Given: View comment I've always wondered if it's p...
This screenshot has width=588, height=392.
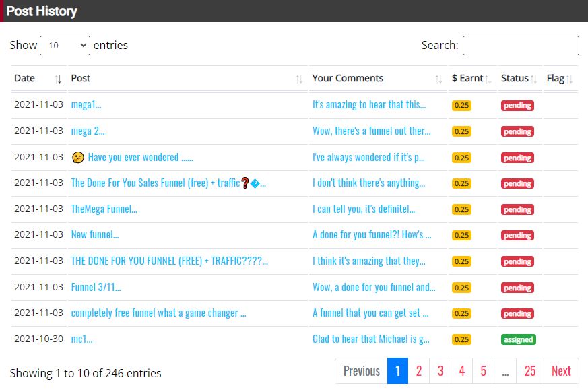Looking at the screenshot, I should (368, 157).
